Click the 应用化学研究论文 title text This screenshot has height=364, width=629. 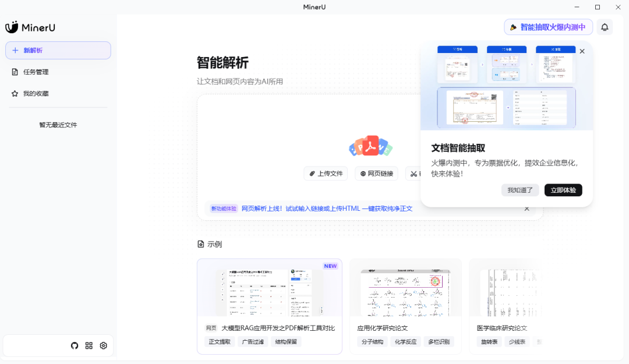[x=382, y=328]
